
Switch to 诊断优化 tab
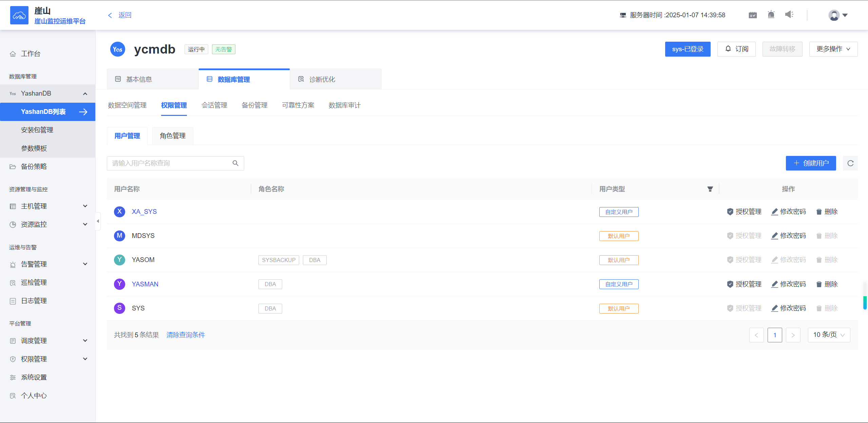[x=336, y=79]
